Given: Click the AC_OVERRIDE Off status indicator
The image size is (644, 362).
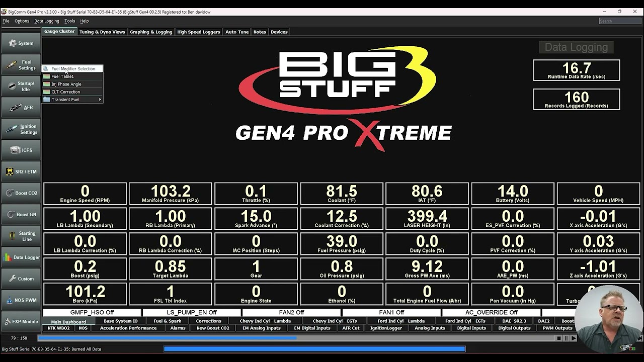Looking at the screenshot, I should click(x=492, y=312).
